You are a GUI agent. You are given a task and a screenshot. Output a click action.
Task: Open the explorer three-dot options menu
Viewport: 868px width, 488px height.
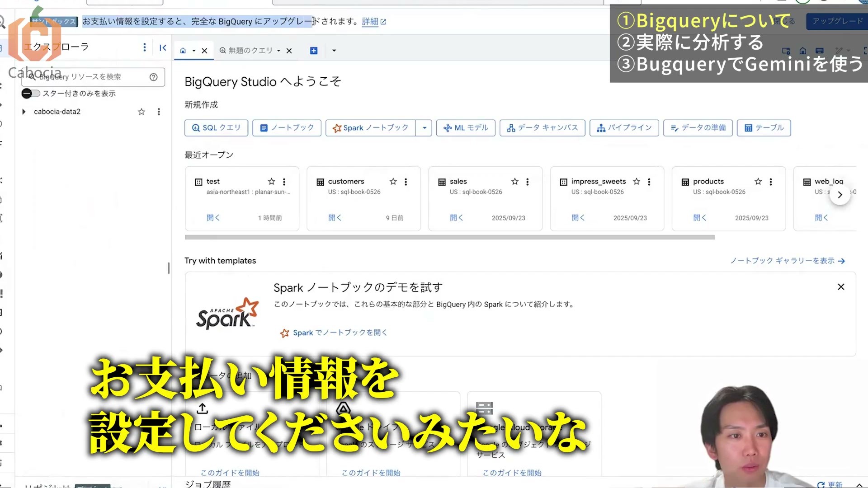(144, 47)
